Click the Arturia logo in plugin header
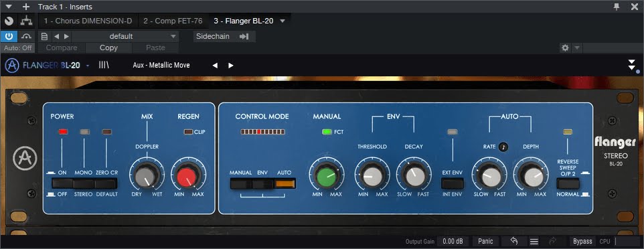Screen dimensions: 644x249 pyautogui.click(x=12, y=66)
